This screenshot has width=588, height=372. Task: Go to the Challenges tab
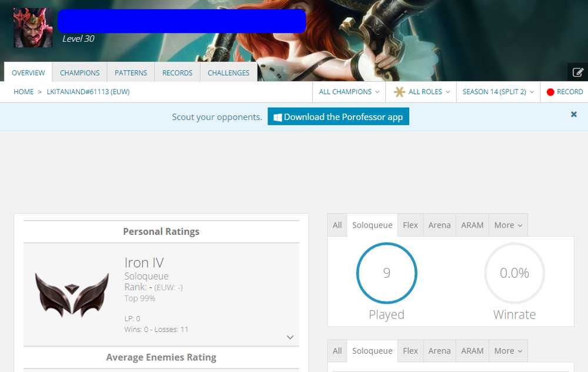(228, 72)
